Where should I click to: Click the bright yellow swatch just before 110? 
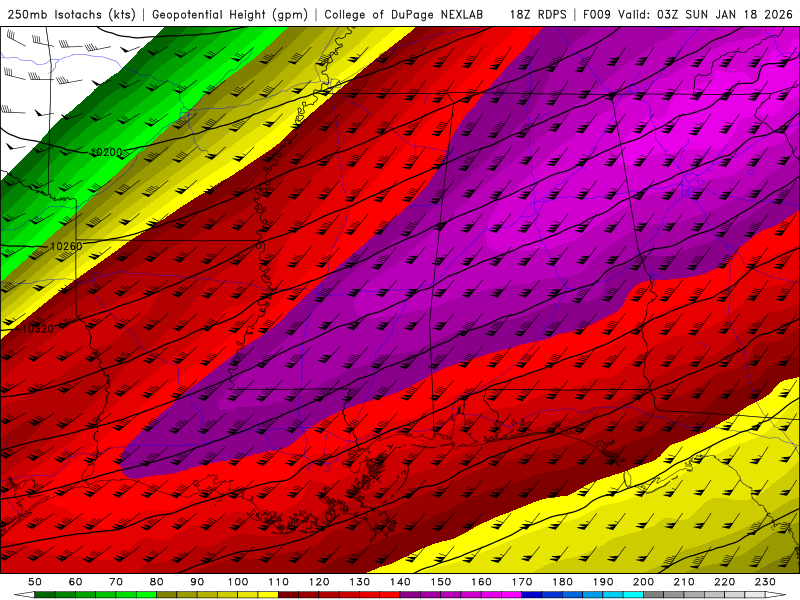(x=268, y=595)
